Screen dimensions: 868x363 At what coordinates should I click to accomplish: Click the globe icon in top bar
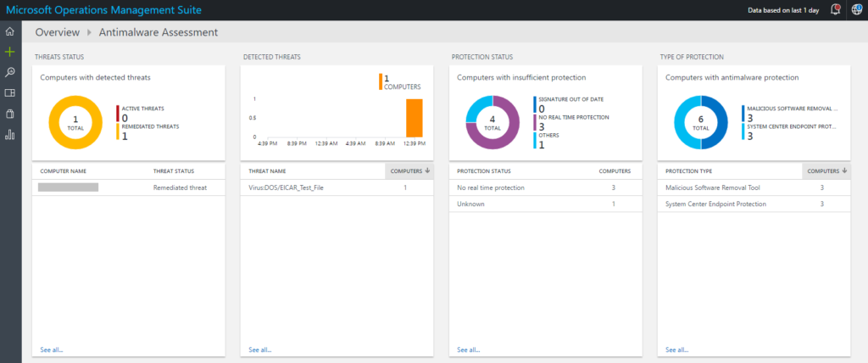coord(857,10)
